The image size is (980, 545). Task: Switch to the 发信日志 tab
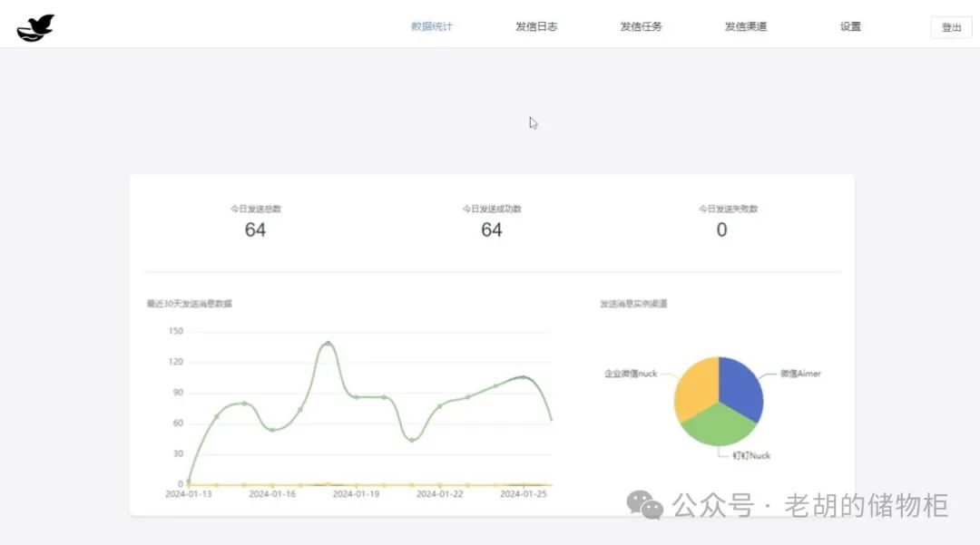(x=536, y=27)
